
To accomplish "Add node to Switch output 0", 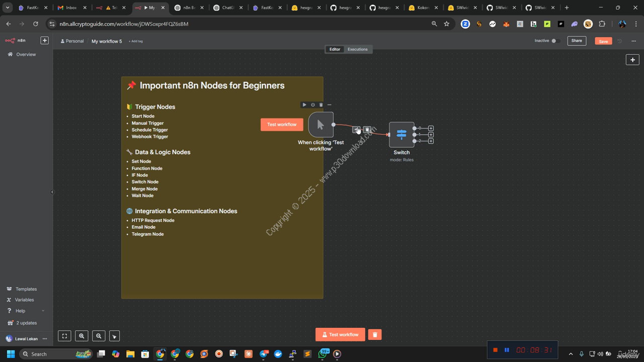I will pos(431,128).
